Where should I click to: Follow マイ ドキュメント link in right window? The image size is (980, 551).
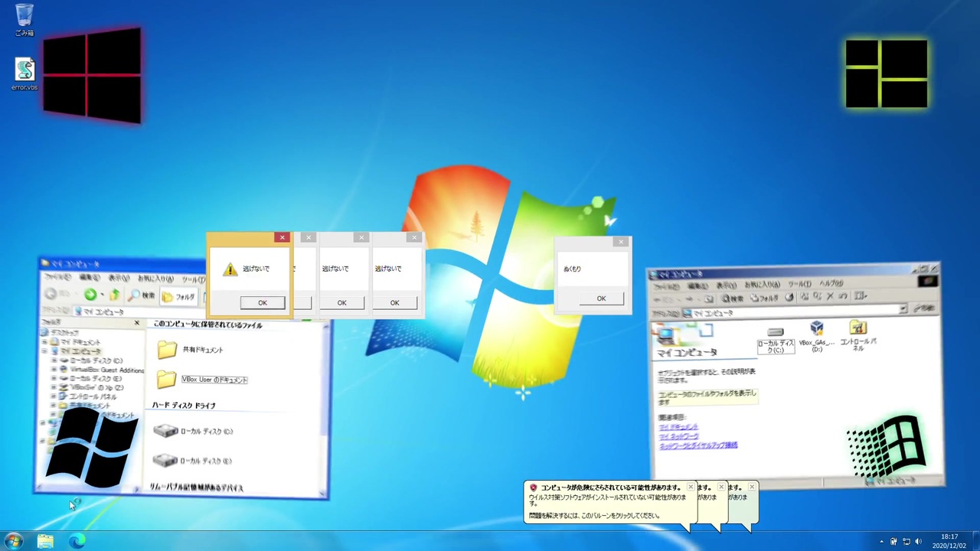pyautogui.click(x=678, y=427)
